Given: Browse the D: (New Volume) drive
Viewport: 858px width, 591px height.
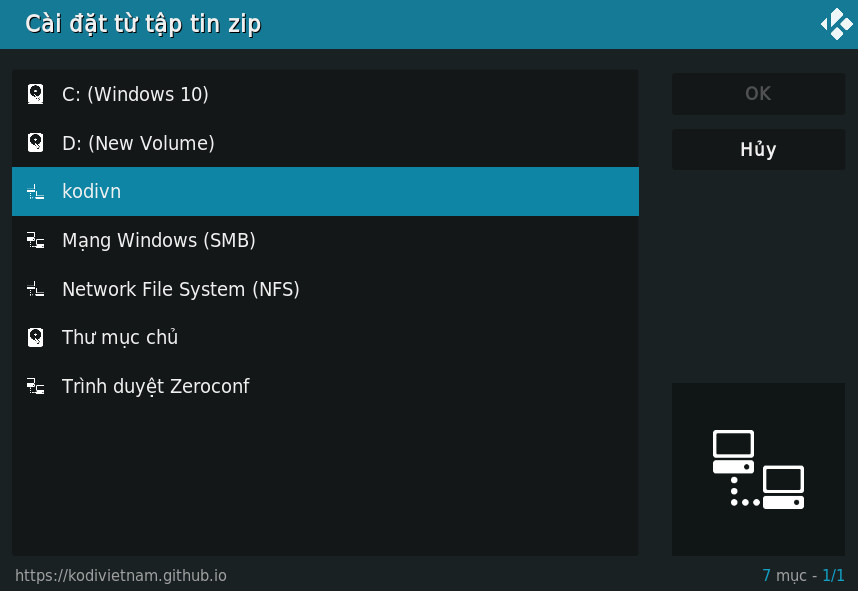Looking at the screenshot, I should pos(138,143).
